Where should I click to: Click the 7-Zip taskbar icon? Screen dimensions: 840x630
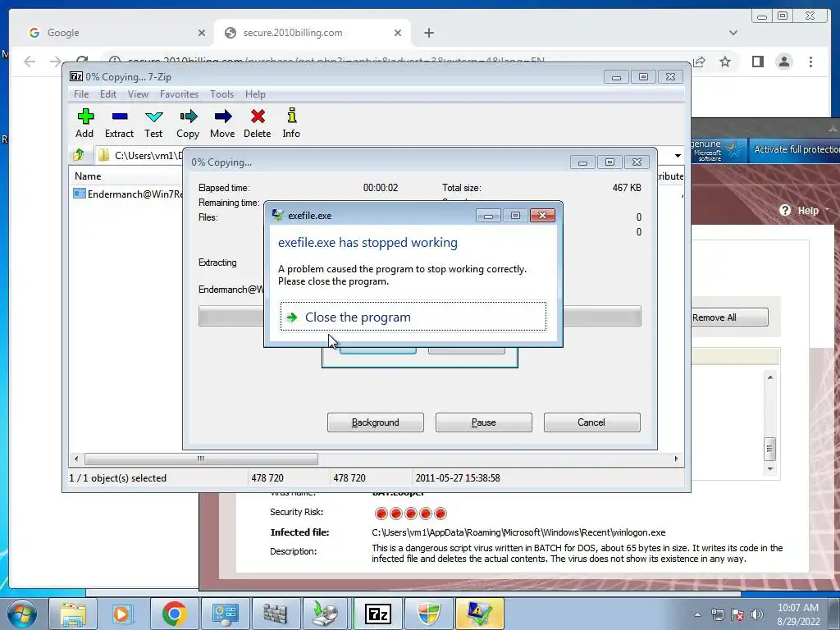pos(377,614)
